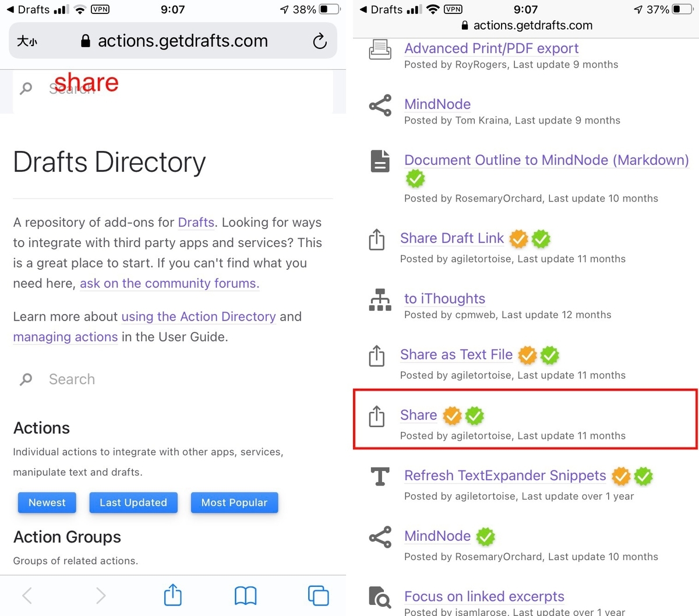Image resolution: width=699 pixels, height=616 pixels.
Task: Tap the magnifier icon in the lower Search field
Action: [x=26, y=379]
